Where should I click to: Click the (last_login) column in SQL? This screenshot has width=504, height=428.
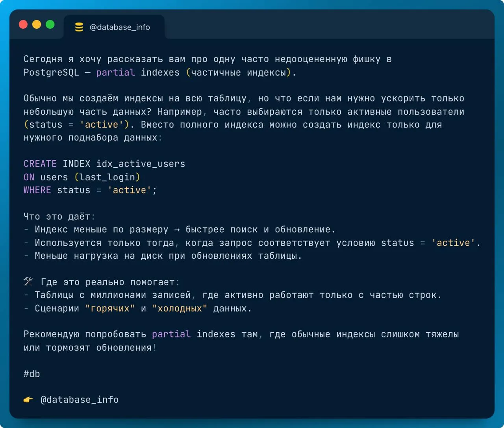click(x=107, y=177)
